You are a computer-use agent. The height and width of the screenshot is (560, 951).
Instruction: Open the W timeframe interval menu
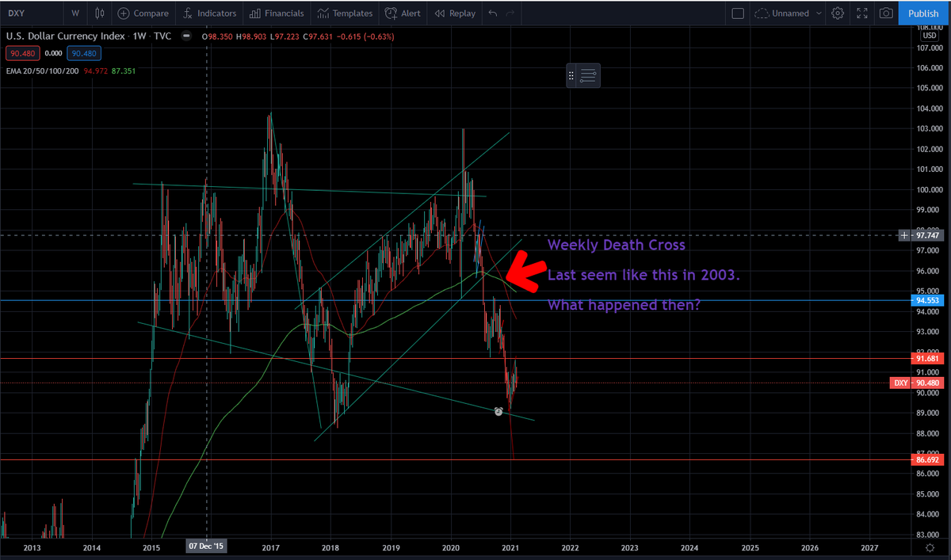[x=74, y=13]
